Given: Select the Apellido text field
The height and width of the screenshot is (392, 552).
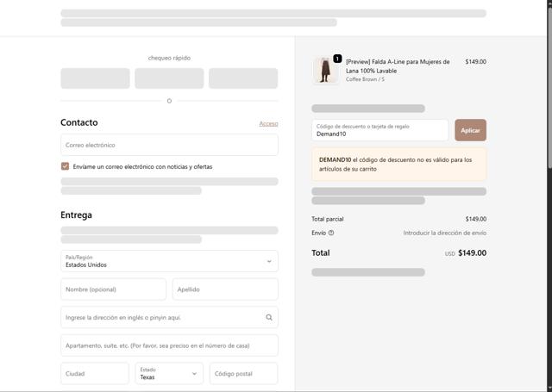Looking at the screenshot, I should point(225,289).
